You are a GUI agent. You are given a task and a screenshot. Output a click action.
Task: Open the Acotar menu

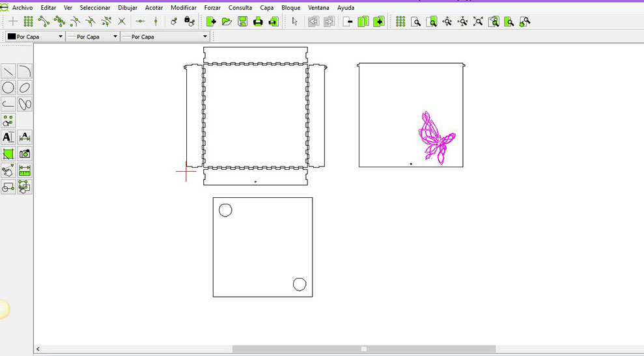point(154,7)
